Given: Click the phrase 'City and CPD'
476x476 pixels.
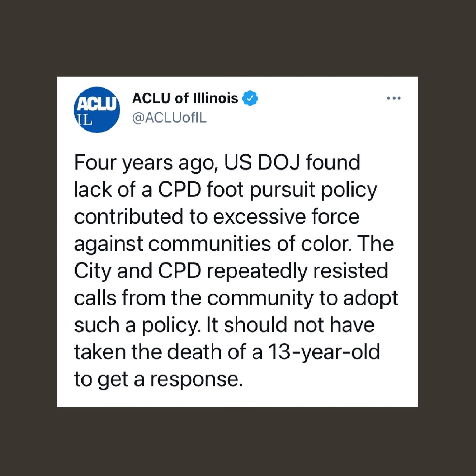Looking at the screenshot, I should [138, 272].
